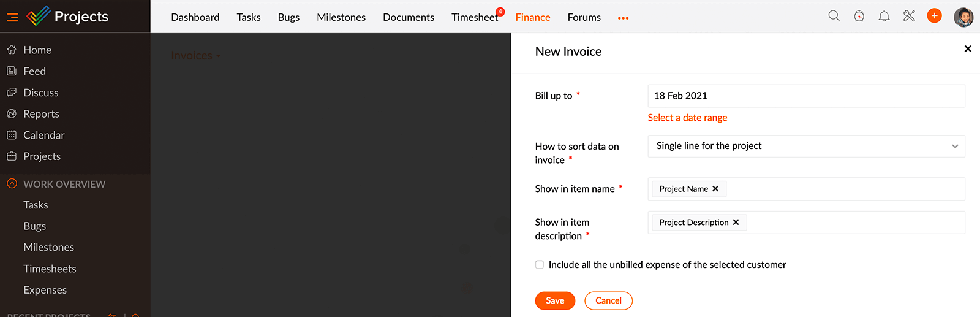Click the Bill up to date field
This screenshot has width=980, height=317.
tap(806, 96)
